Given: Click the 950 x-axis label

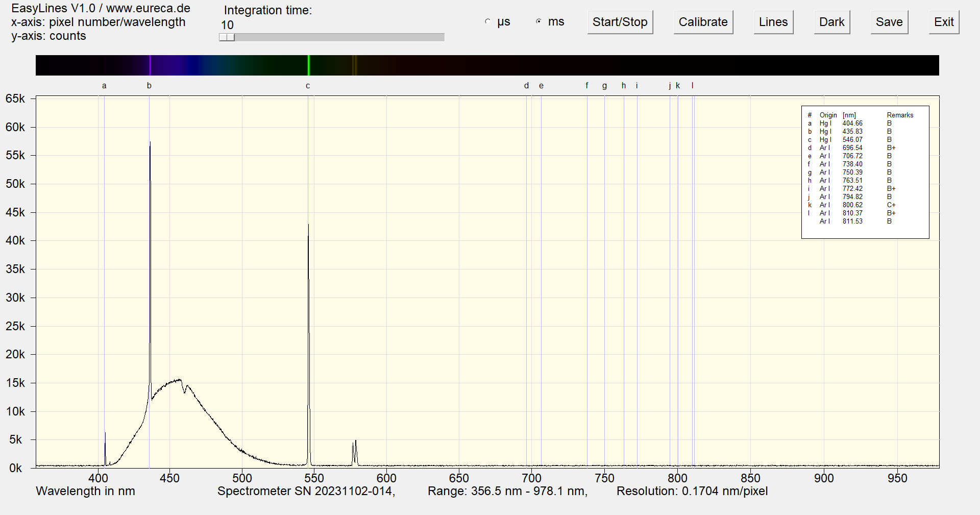Looking at the screenshot, I should click(x=897, y=478).
